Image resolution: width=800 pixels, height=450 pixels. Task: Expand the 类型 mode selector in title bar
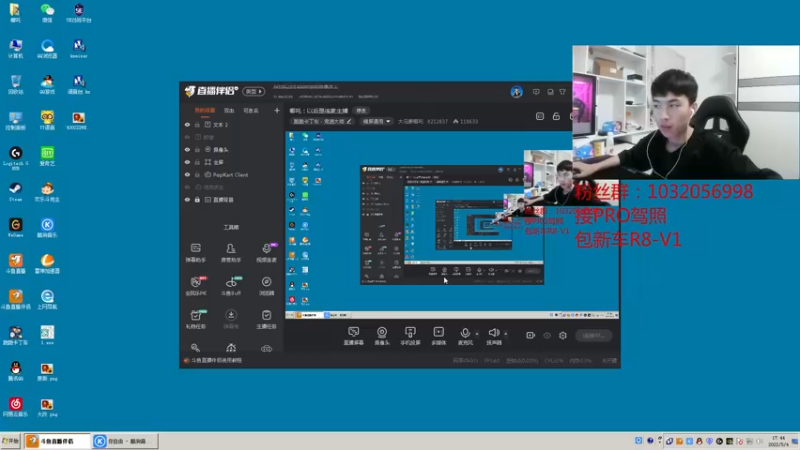[x=254, y=91]
